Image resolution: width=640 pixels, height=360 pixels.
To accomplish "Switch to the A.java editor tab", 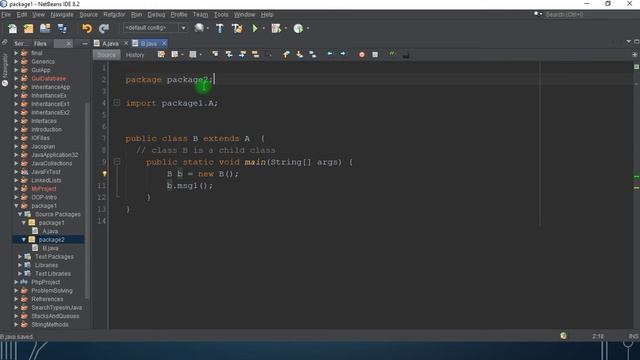I will (110, 43).
